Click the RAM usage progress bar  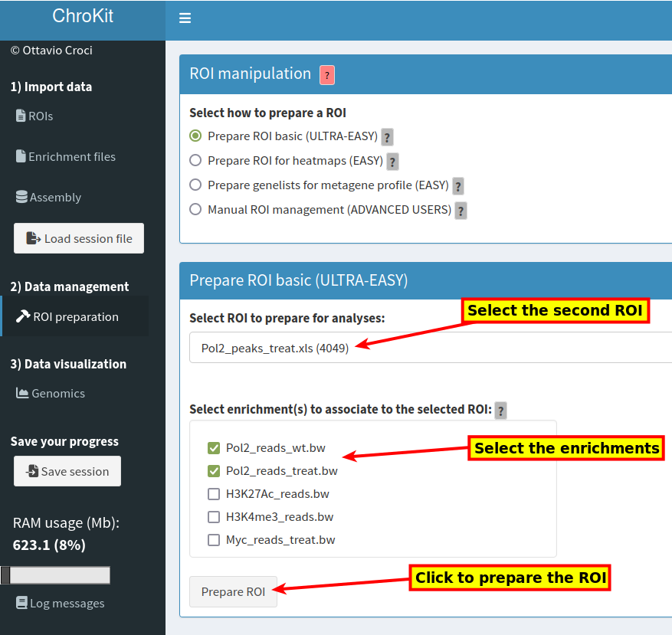click(55, 575)
